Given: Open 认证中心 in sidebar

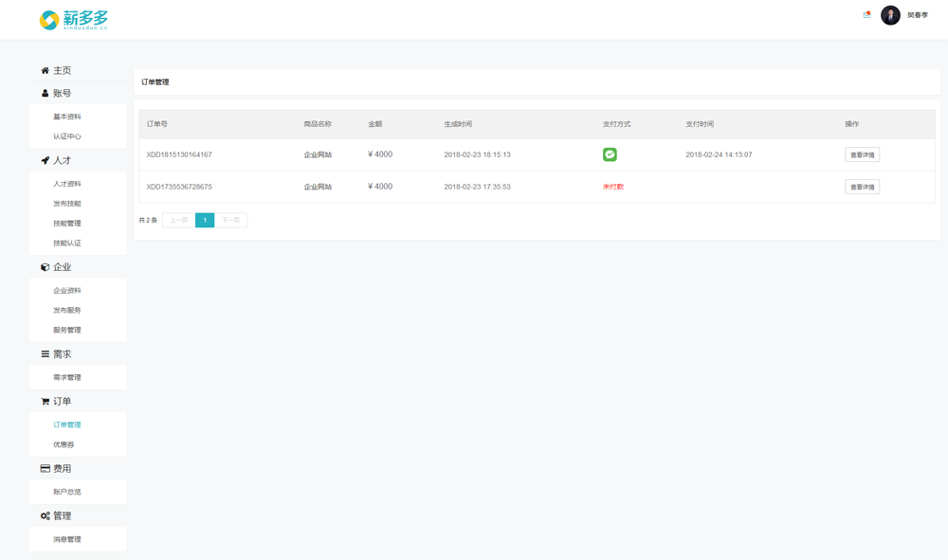Looking at the screenshot, I should 67,136.
